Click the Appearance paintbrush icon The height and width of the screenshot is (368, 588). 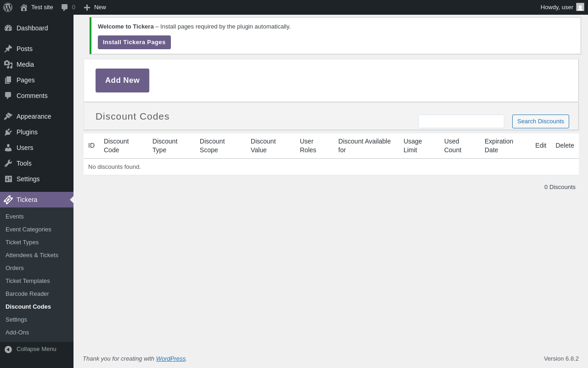tap(8, 116)
